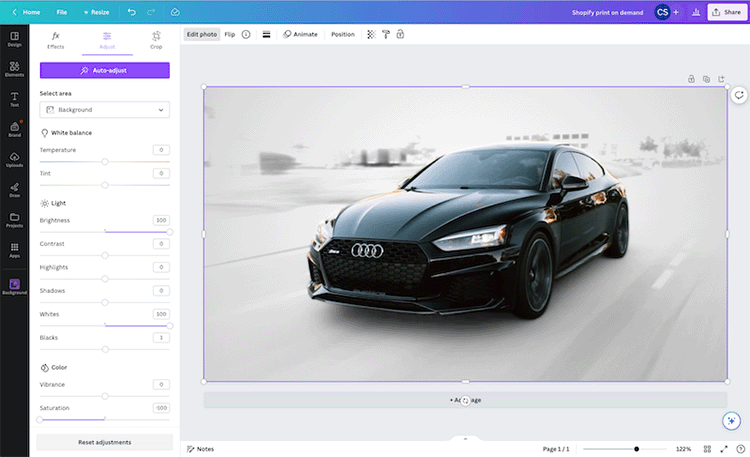Click the Flip button
The width and height of the screenshot is (750, 457).
(230, 34)
